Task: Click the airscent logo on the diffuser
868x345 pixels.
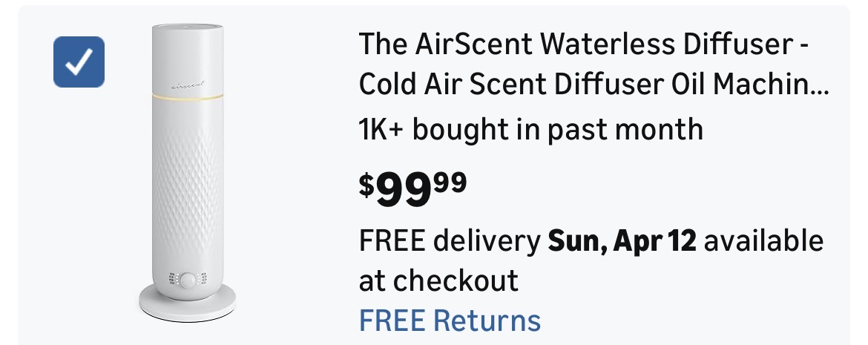Action: (188, 84)
